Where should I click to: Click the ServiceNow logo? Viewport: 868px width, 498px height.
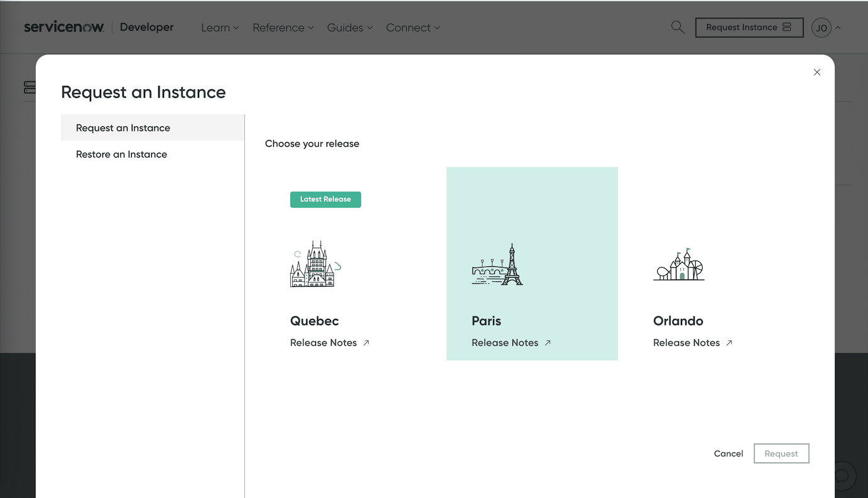click(x=64, y=27)
